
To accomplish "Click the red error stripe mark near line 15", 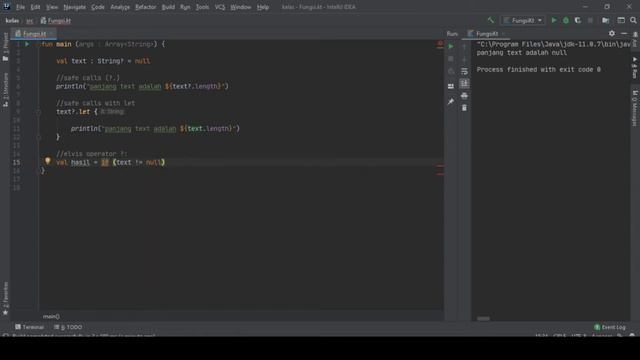I will tap(440, 166).
